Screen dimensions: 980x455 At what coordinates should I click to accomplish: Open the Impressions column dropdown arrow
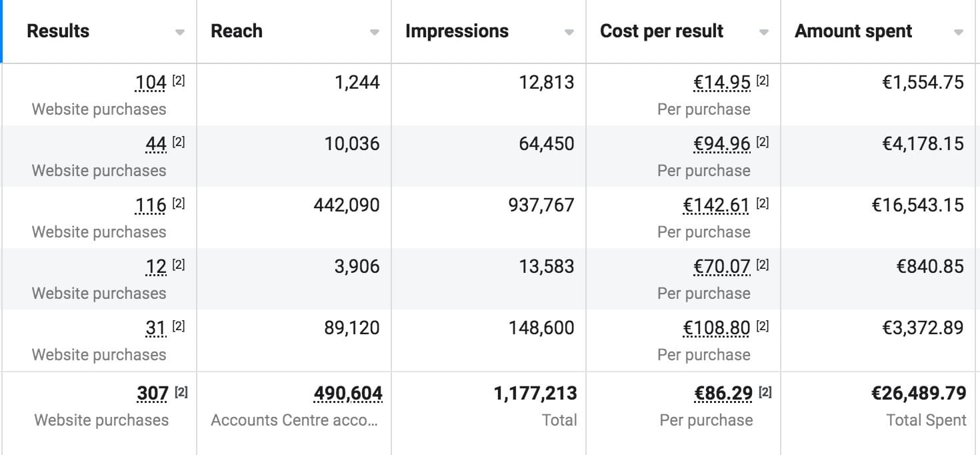[x=569, y=33]
